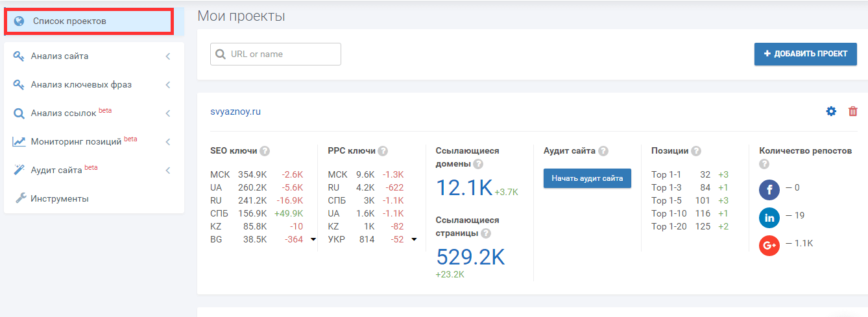868x317 pixels.
Task: Click help icon next to Аудит сайта heading
Action: click(x=603, y=151)
